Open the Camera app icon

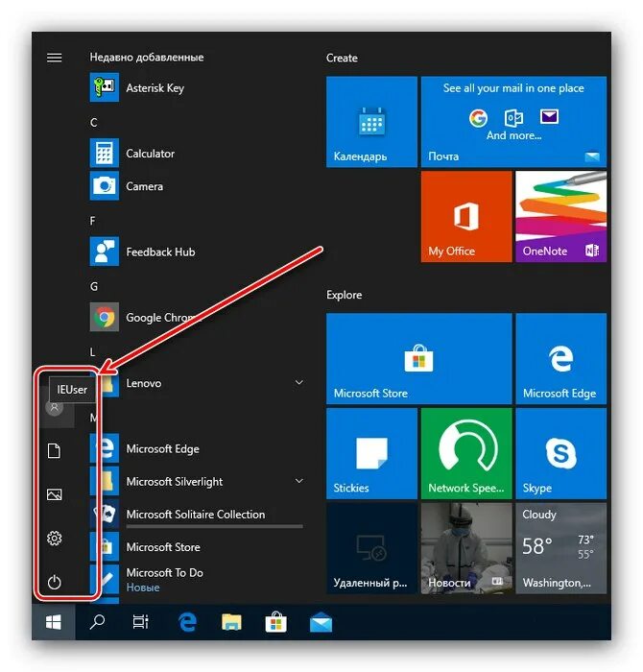tap(104, 186)
